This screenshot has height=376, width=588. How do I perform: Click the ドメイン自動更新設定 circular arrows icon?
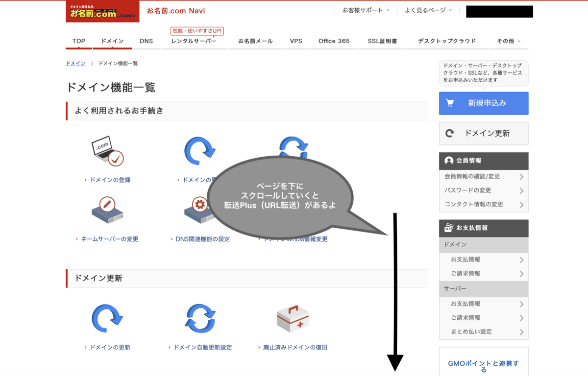(200, 318)
